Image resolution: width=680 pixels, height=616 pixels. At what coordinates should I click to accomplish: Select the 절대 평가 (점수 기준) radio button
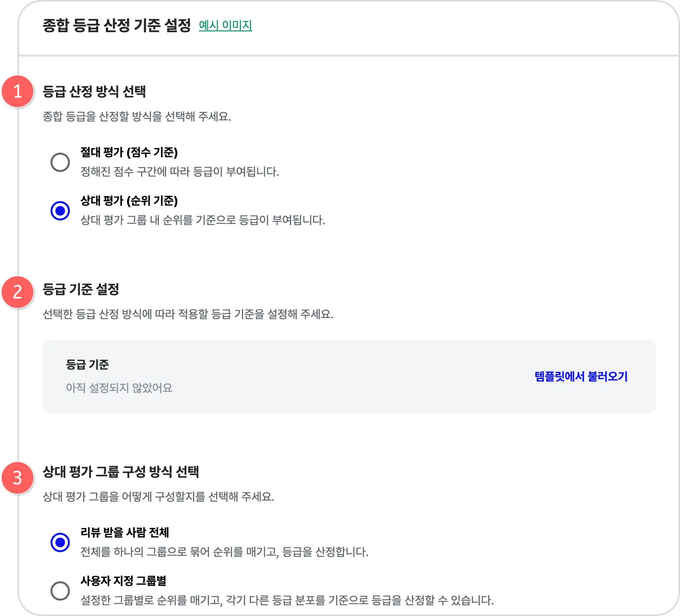pyautogui.click(x=60, y=162)
